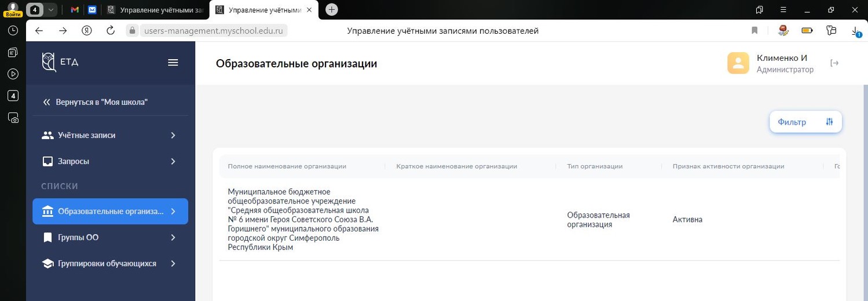Viewport: 868px width, 301px height.
Task: Click the logout icon next to Администратор
Action: [834, 63]
